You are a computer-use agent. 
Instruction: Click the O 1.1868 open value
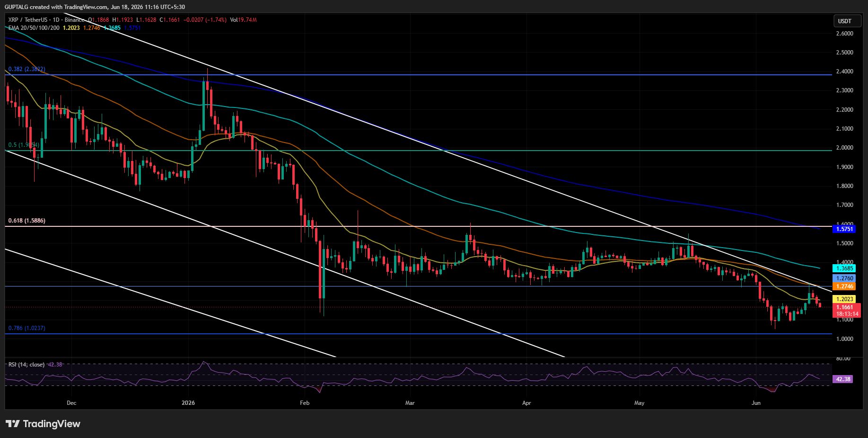98,20
